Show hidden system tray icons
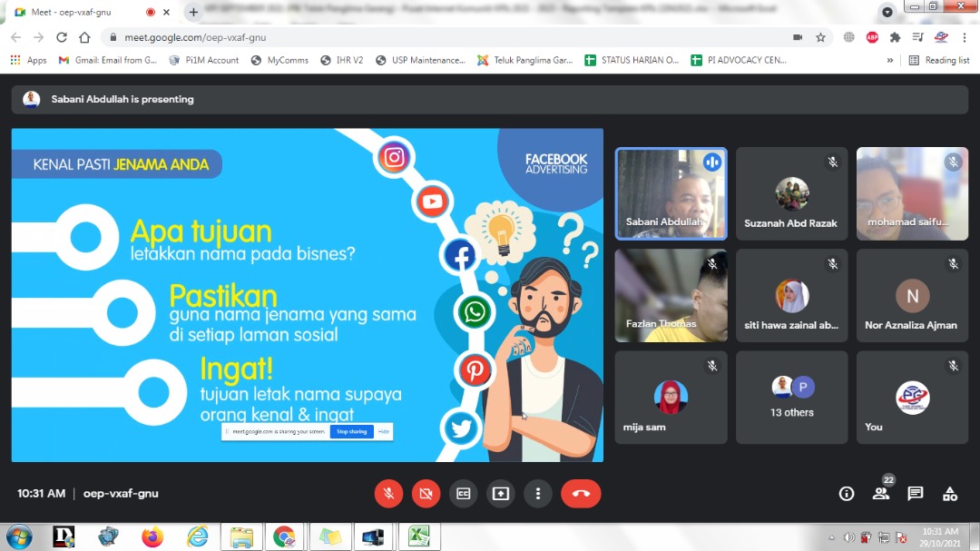 pyautogui.click(x=831, y=538)
